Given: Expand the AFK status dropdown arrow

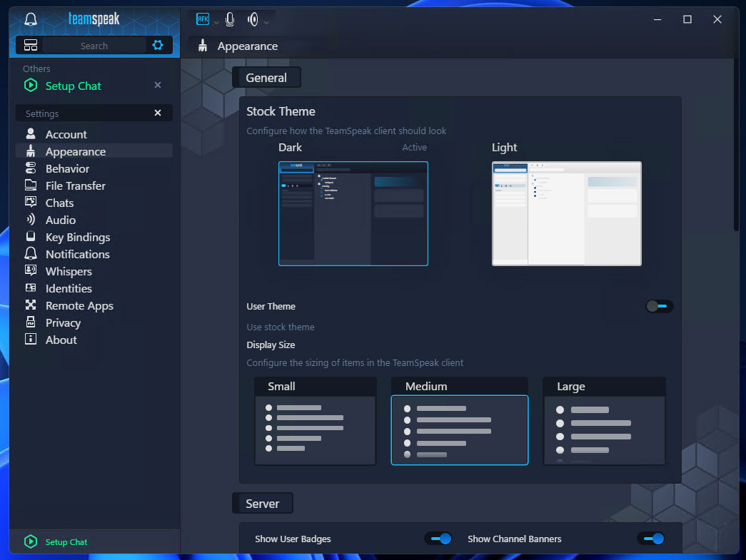Looking at the screenshot, I should point(216,22).
